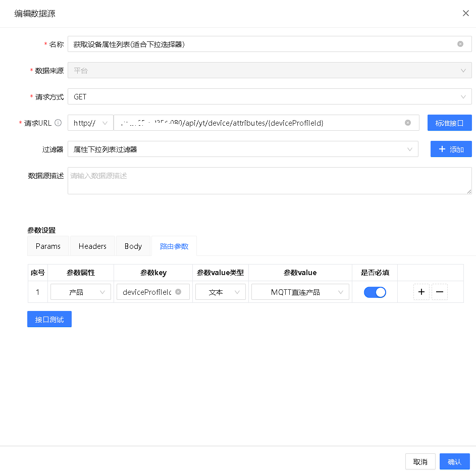476x472 pixels.
Task: Switch to the Body tab
Action: tap(133, 246)
